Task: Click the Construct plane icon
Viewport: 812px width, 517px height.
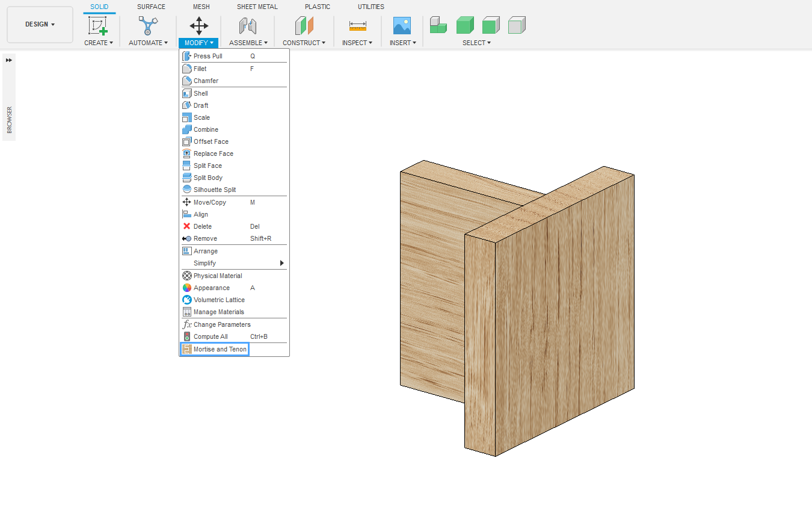Action: click(x=304, y=26)
